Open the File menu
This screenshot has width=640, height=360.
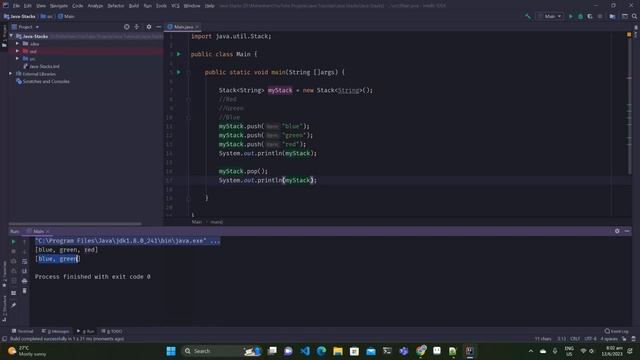[x=16, y=6]
